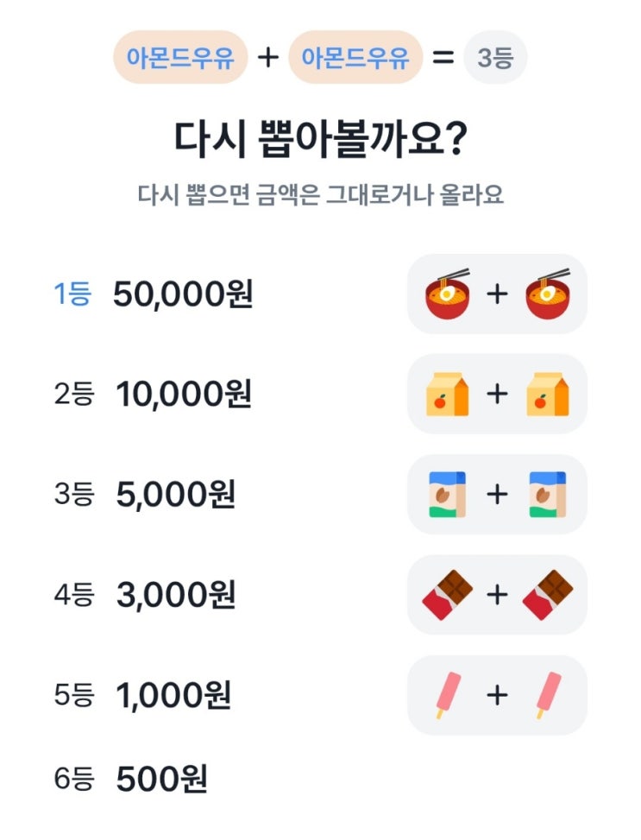This screenshot has height=840, width=641.
Task: Click the left chocolate bar icon
Action: 448,595
